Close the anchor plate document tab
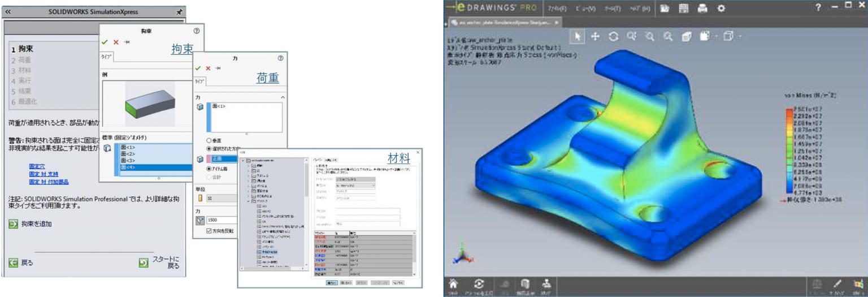868x297 pixels. [x=556, y=22]
